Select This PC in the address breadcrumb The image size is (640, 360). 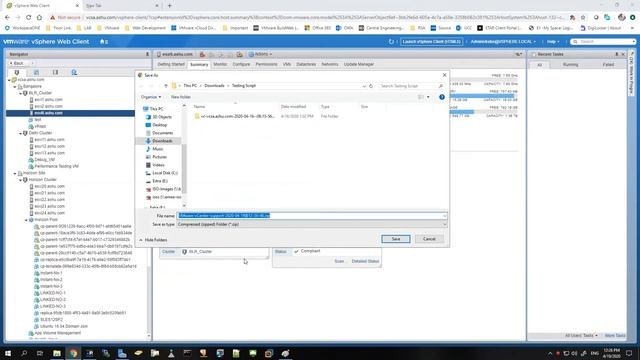[x=190, y=86]
